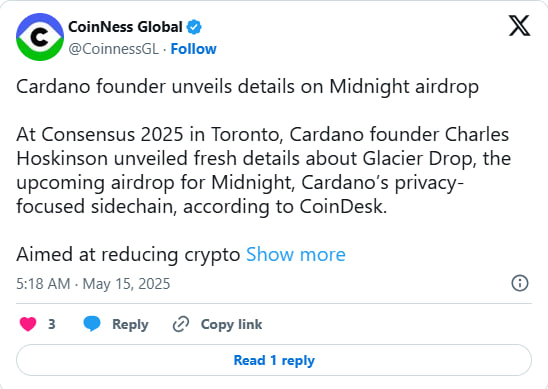The width and height of the screenshot is (548, 389).
Task: Click the like count number 3
Action: pos(52,324)
